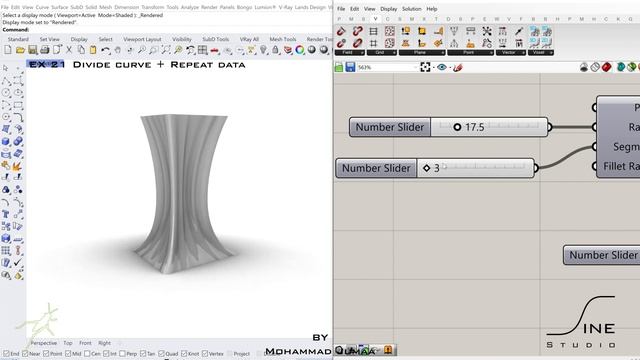This screenshot has height=360, width=640.
Task: Switch to the Viewport Layout toolbar tab
Action: coord(142,39)
